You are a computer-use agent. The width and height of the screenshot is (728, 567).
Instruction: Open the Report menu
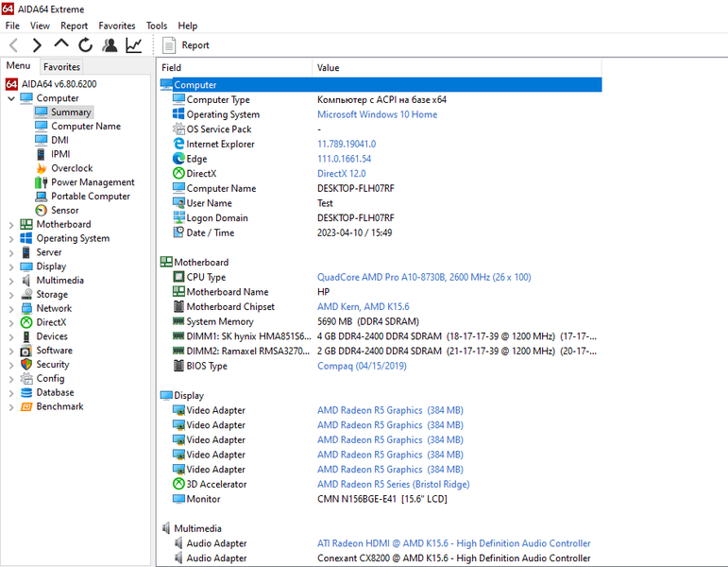pos(74,26)
